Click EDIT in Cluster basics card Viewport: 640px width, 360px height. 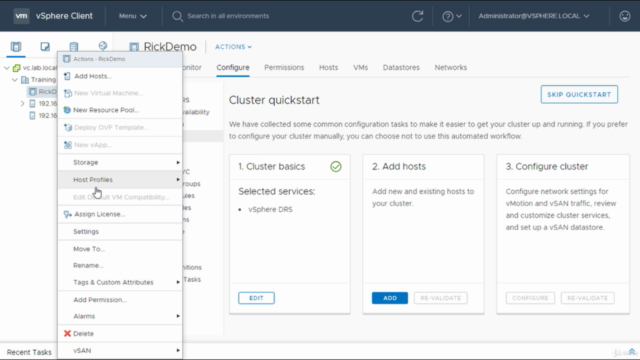256,298
